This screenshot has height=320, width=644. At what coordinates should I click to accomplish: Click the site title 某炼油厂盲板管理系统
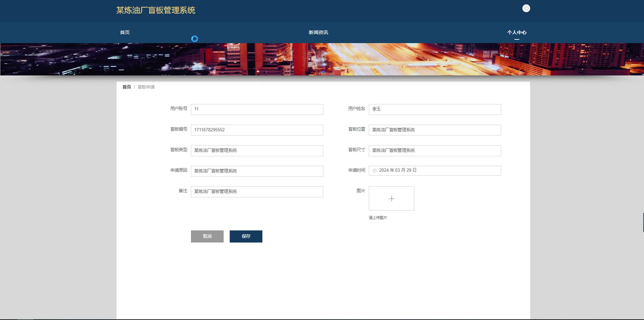(156, 10)
